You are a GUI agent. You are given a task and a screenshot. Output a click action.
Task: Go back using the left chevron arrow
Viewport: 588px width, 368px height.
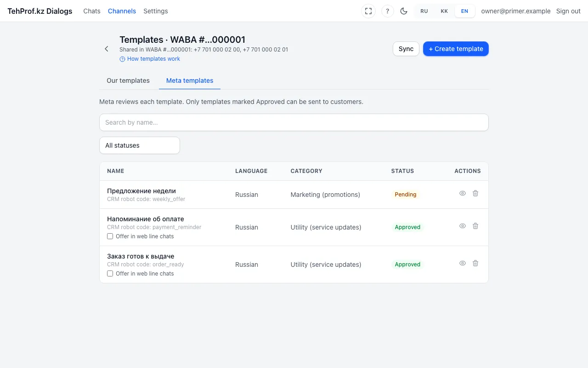coord(107,49)
